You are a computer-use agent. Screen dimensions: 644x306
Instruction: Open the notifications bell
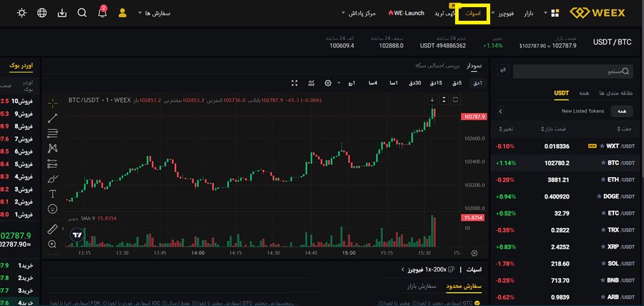102,13
